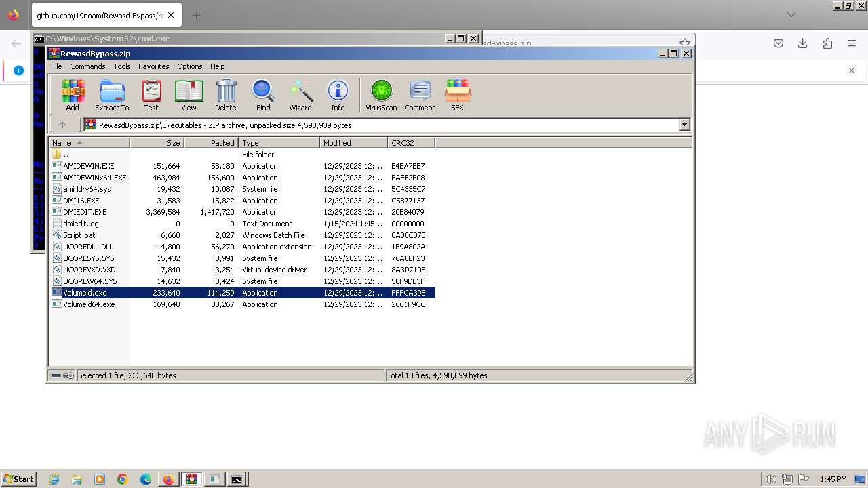Select UCOREVXD.VXD in the file list

(x=242, y=270)
